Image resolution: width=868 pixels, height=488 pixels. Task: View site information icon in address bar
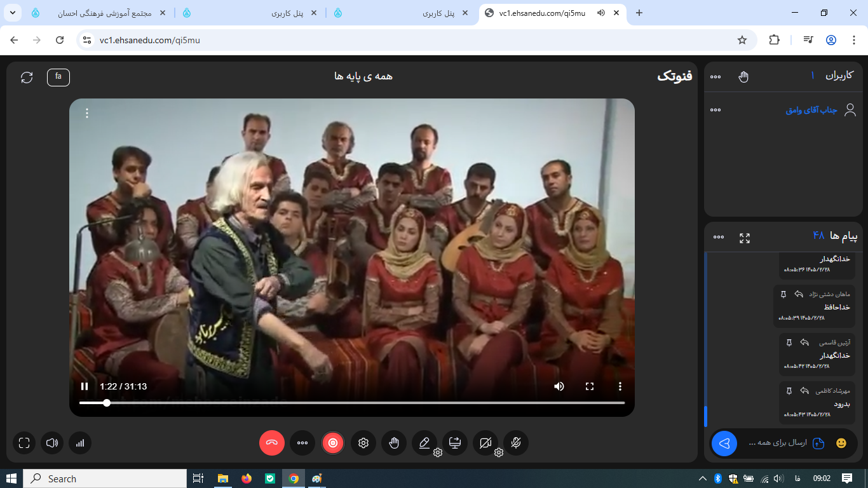coord(88,40)
